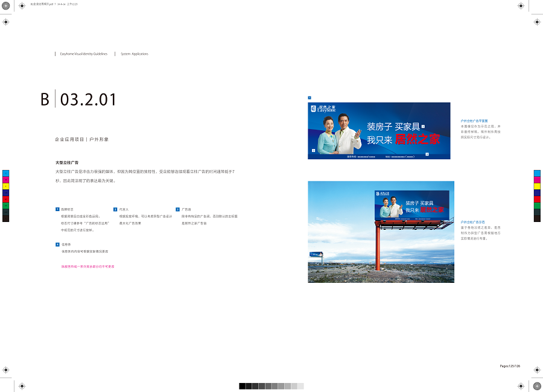543x392 pixels.
Task: Click blue number 4 marker beside "信息条"
Action: point(57,244)
